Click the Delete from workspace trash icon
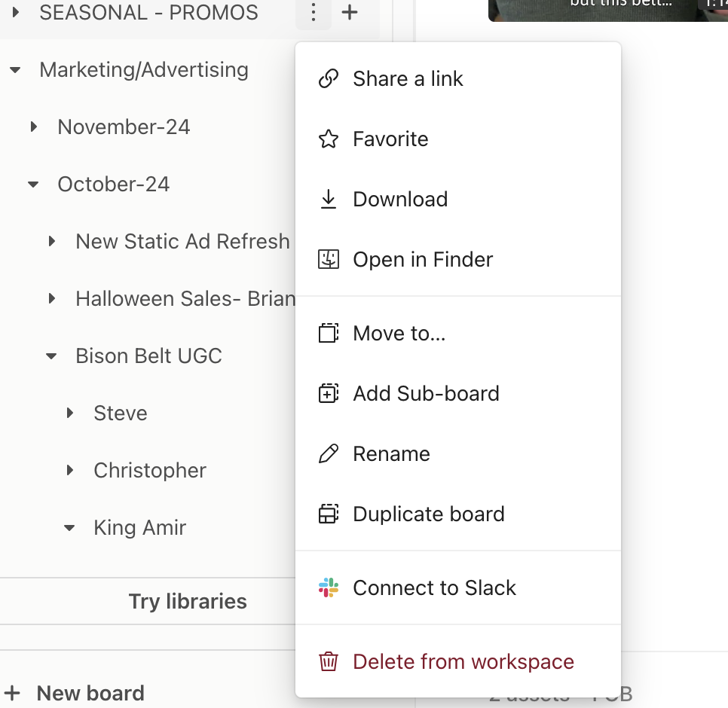 tap(329, 662)
